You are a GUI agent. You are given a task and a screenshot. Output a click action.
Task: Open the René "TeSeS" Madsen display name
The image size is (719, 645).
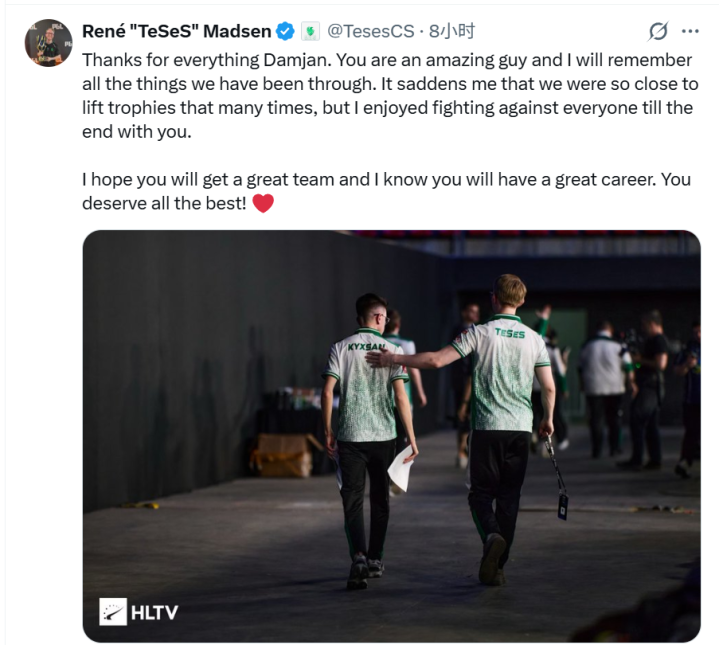tap(176, 31)
